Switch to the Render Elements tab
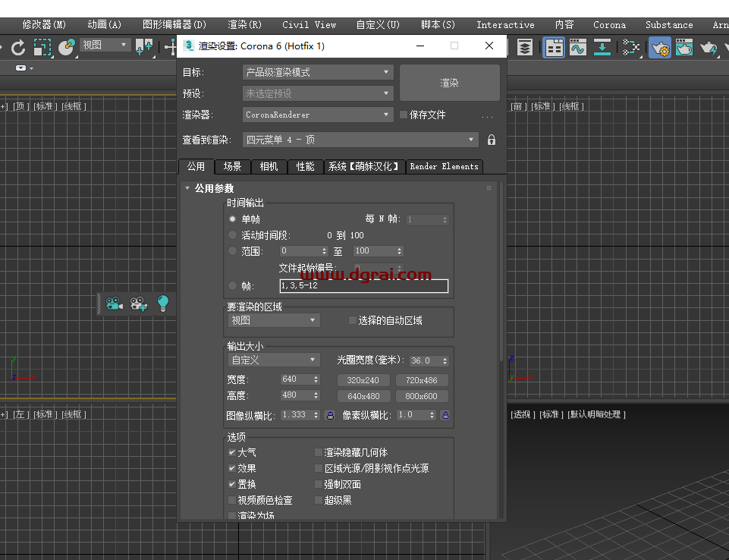Image resolution: width=729 pixels, height=560 pixels. coord(444,166)
